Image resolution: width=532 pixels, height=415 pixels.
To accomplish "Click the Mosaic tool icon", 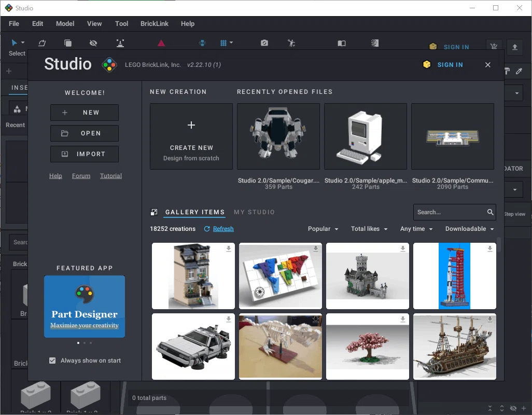I will click(x=374, y=43).
